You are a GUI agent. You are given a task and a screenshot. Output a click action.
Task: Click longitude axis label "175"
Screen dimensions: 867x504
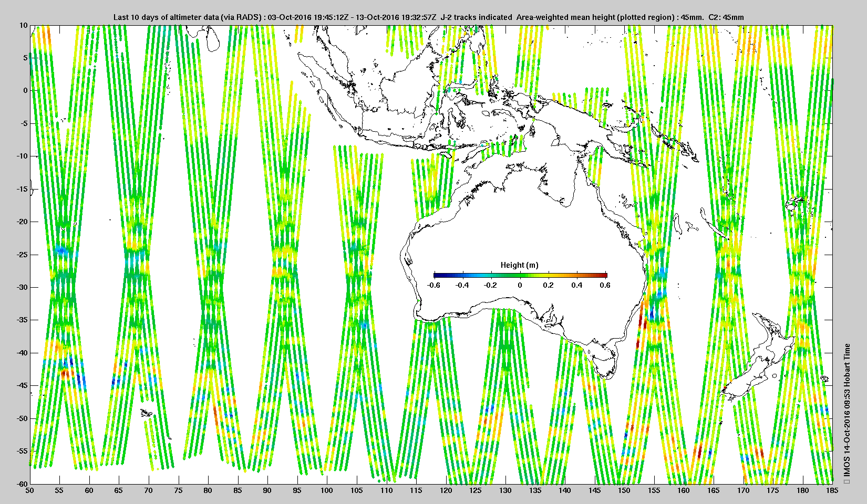773,490
